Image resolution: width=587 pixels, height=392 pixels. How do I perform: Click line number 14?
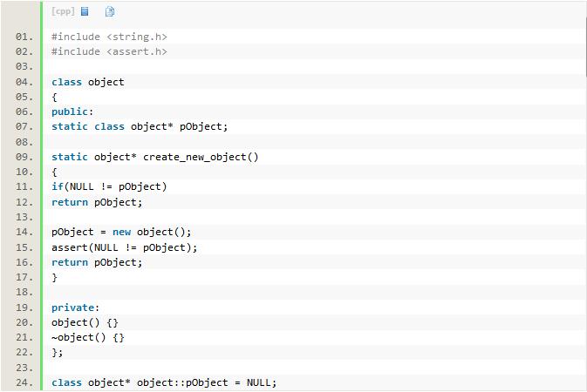pyautogui.click(x=24, y=232)
